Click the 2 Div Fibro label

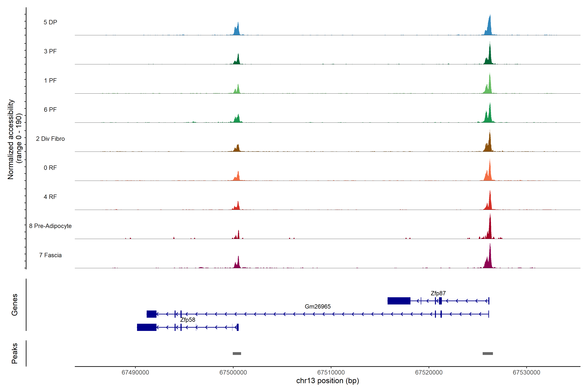tap(50, 139)
